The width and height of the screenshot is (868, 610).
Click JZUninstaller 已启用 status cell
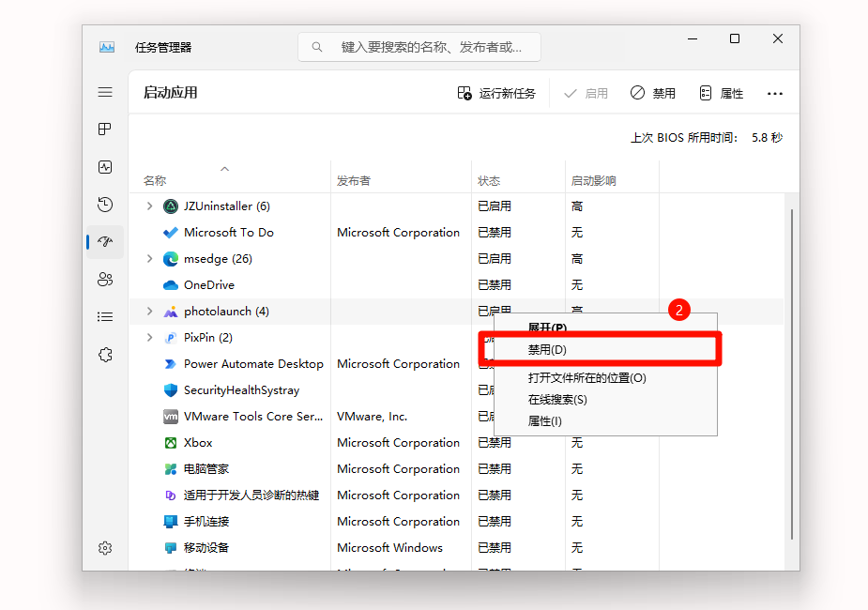[x=495, y=206]
